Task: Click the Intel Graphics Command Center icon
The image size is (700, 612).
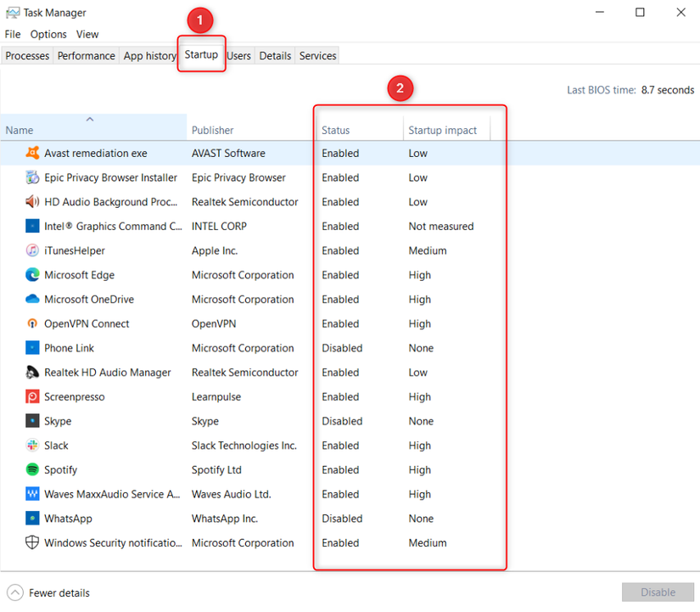Action: click(x=32, y=226)
